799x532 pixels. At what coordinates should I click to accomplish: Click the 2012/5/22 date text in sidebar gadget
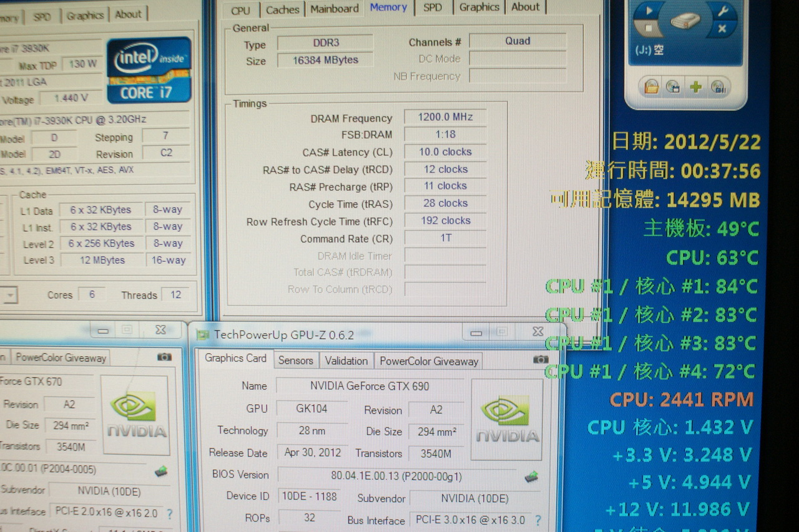(712, 142)
